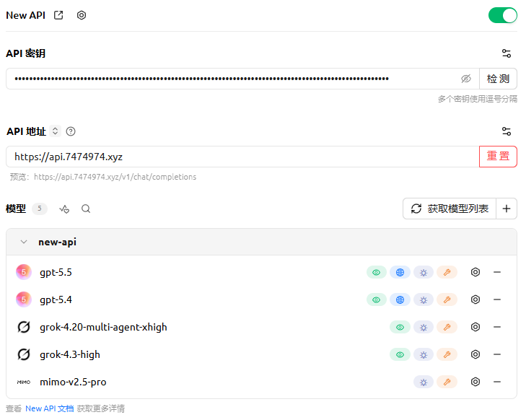The height and width of the screenshot is (420, 526).
Task: Select the grok-4.20-multi-agent-xhigh model name
Action: point(103,327)
